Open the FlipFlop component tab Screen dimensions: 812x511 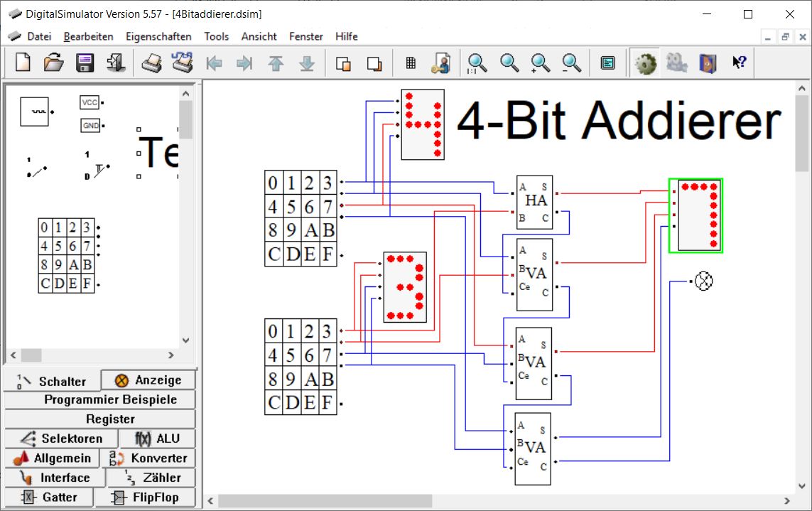(x=146, y=497)
